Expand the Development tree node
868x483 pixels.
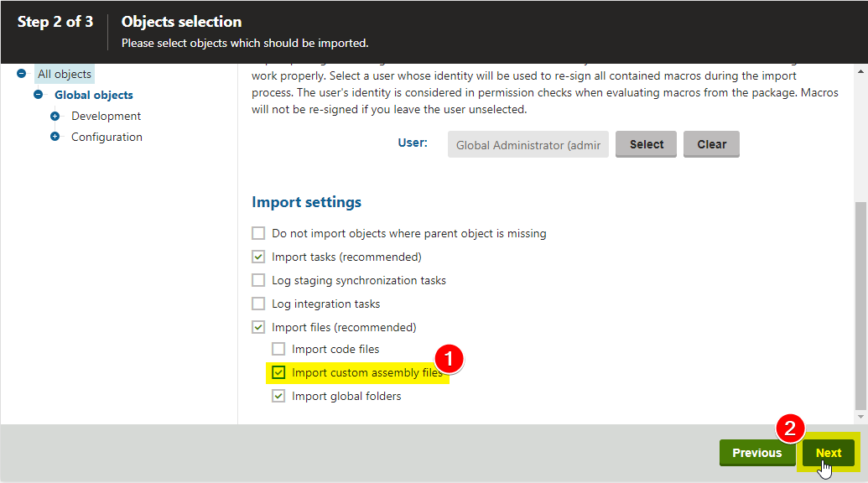(x=55, y=117)
